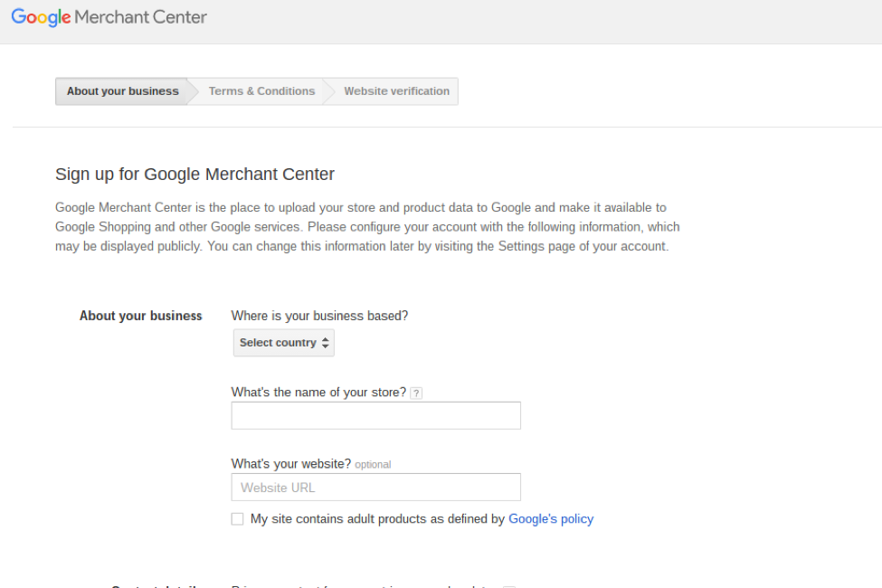882x588 pixels.
Task: Click the up-down arrows on country selector
Action: [326, 343]
